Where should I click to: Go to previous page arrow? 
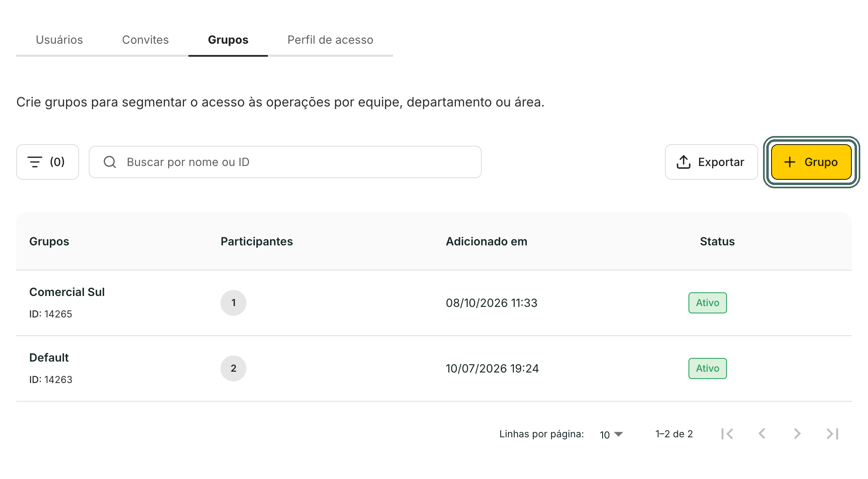pyautogui.click(x=762, y=434)
